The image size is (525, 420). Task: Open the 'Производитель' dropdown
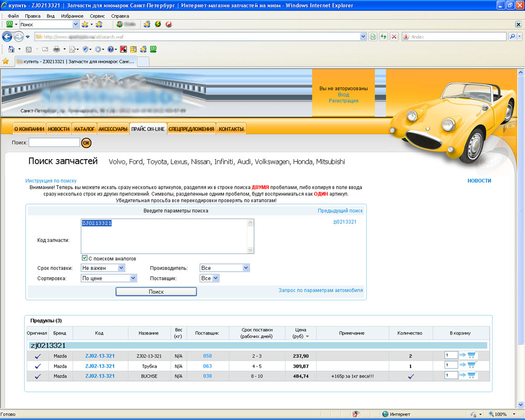point(225,268)
